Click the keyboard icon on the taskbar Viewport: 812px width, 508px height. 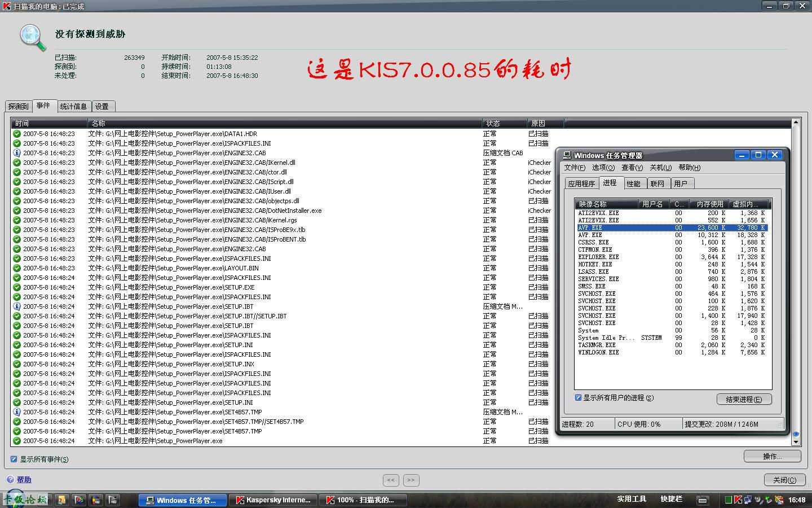[703, 500]
